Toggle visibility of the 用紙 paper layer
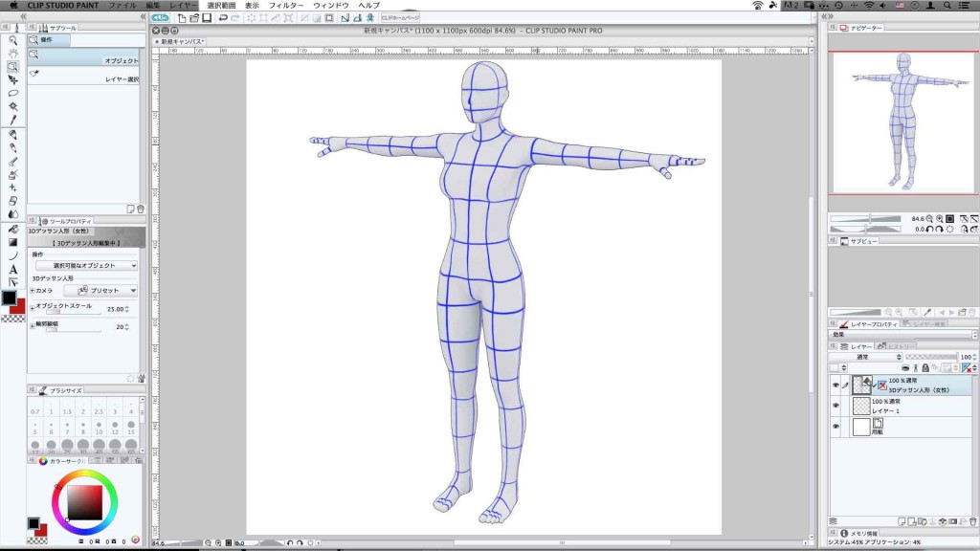The width and height of the screenshot is (980, 551). click(x=835, y=425)
